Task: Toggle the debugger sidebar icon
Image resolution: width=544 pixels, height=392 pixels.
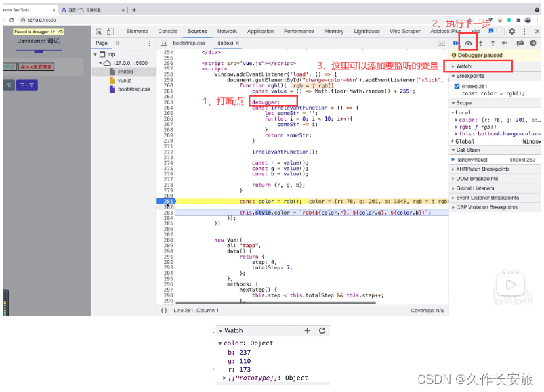Action: [441, 43]
